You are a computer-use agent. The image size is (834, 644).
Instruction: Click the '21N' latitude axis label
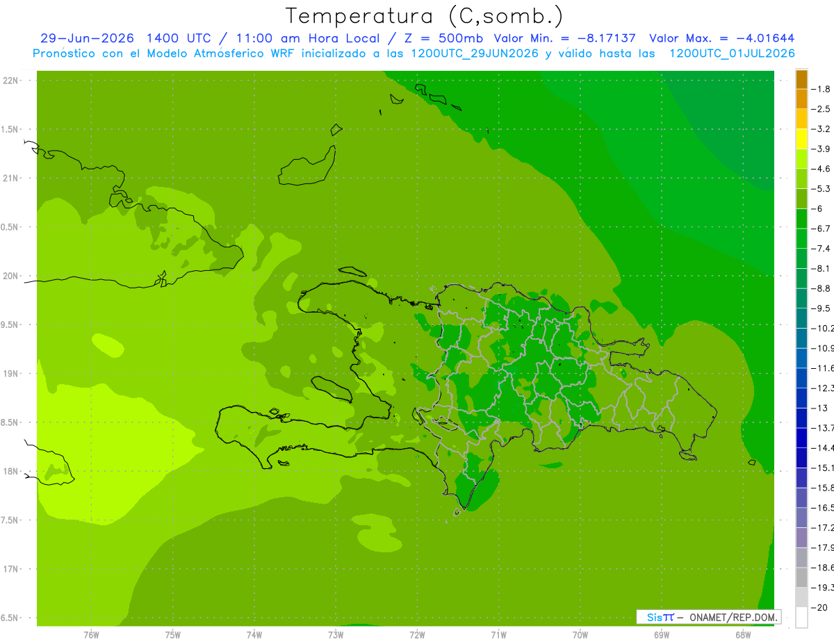click(11, 179)
